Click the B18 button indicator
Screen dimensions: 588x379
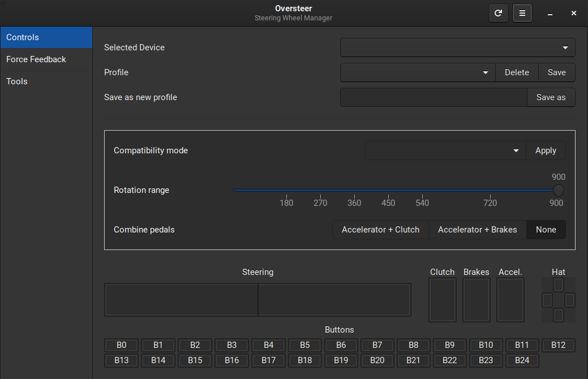tap(305, 361)
